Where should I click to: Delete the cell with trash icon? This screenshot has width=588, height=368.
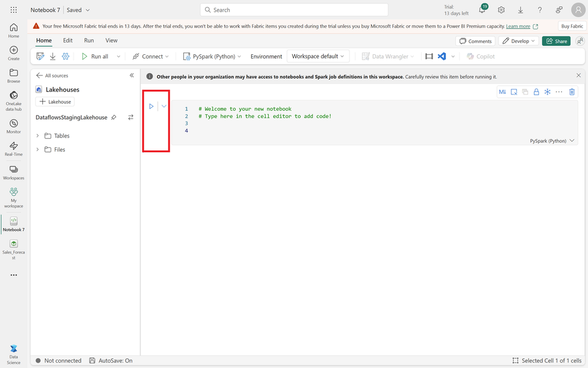coord(572,91)
